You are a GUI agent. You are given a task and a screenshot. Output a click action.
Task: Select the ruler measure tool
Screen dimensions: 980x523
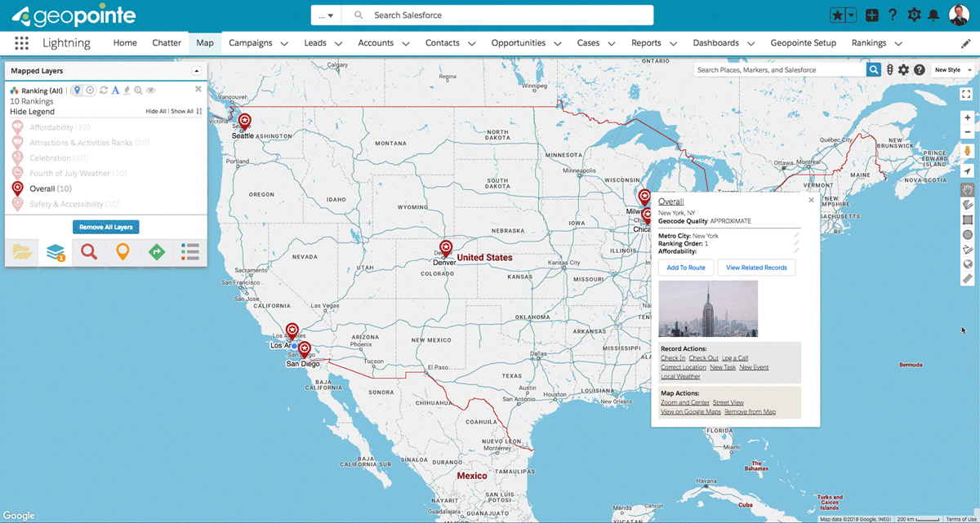coord(968,279)
